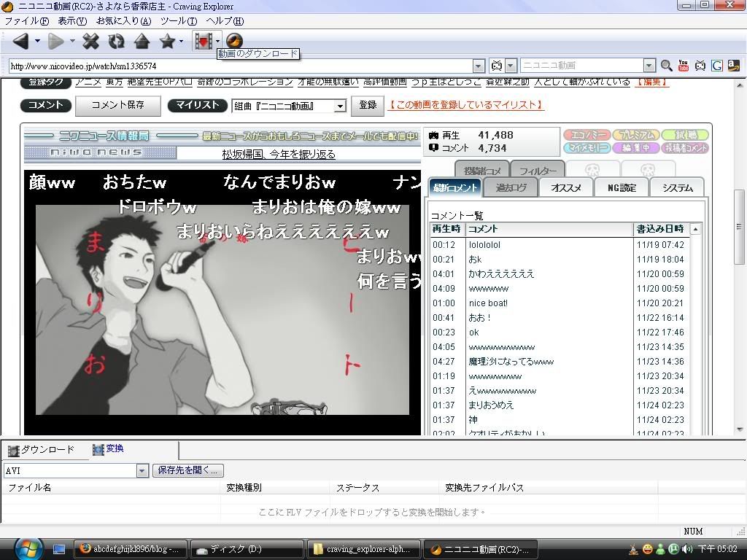Screen dimensions: 747x560
Task: Open the yellow smiley tray icon
Action: tap(648, 549)
